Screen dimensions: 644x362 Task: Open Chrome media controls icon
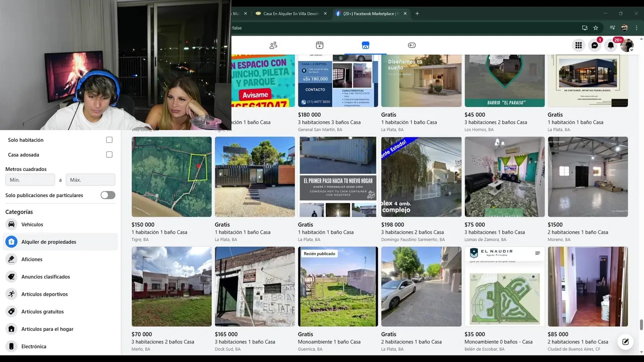612,28
